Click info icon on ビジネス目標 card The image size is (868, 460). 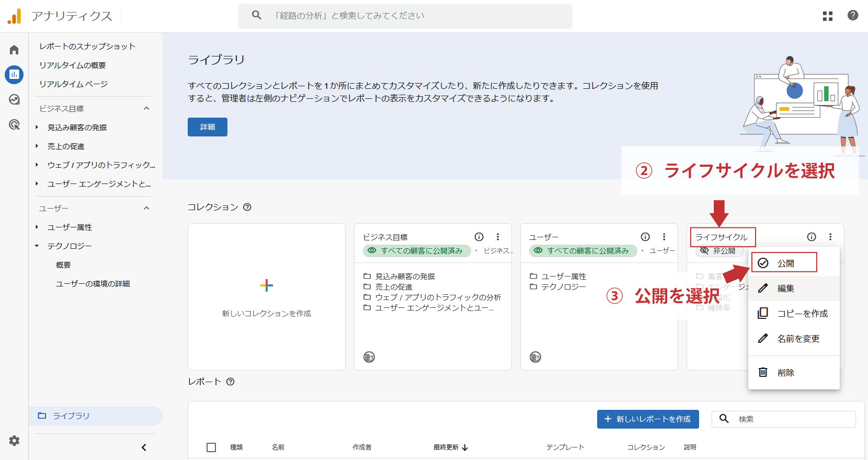[479, 237]
